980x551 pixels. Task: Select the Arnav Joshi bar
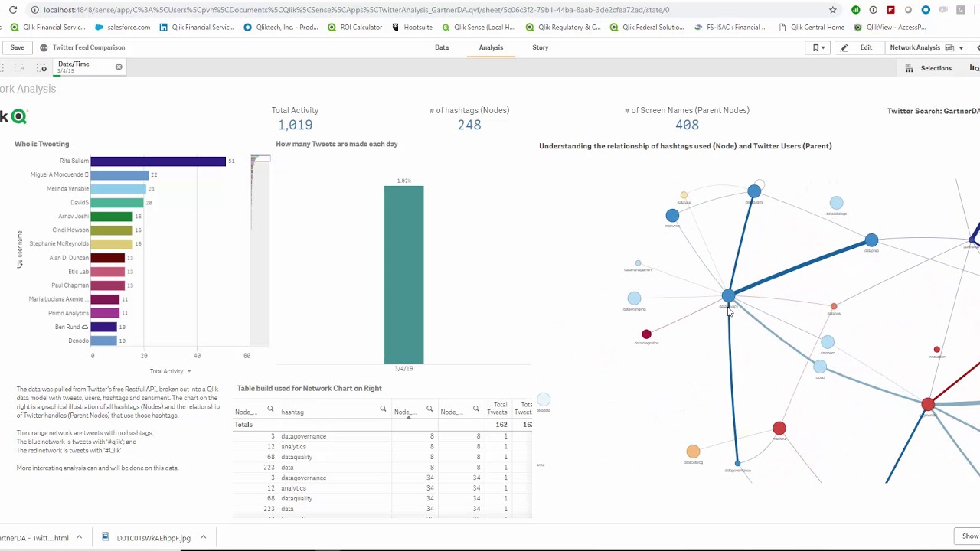click(x=112, y=217)
